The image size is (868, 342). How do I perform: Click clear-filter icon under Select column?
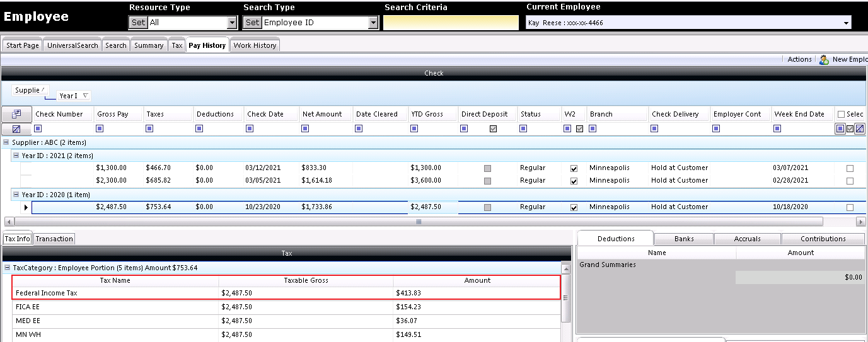tap(859, 128)
